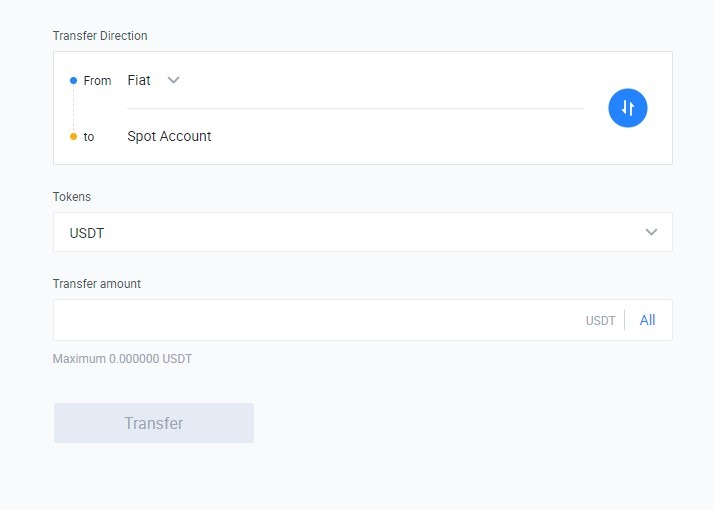Screen dimensions: 714x510
Task: Click the orange dot beside to
Action: pyautogui.click(x=73, y=136)
